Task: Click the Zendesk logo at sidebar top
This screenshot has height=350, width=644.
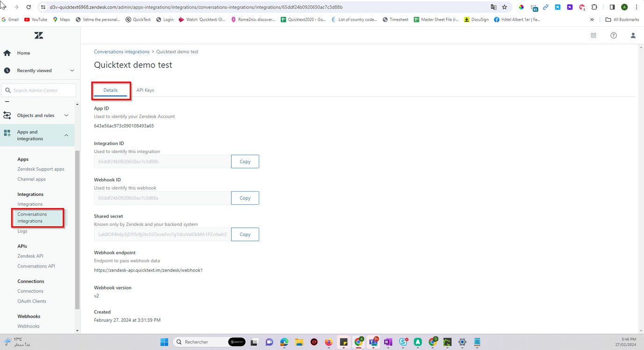Action: coord(38,35)
